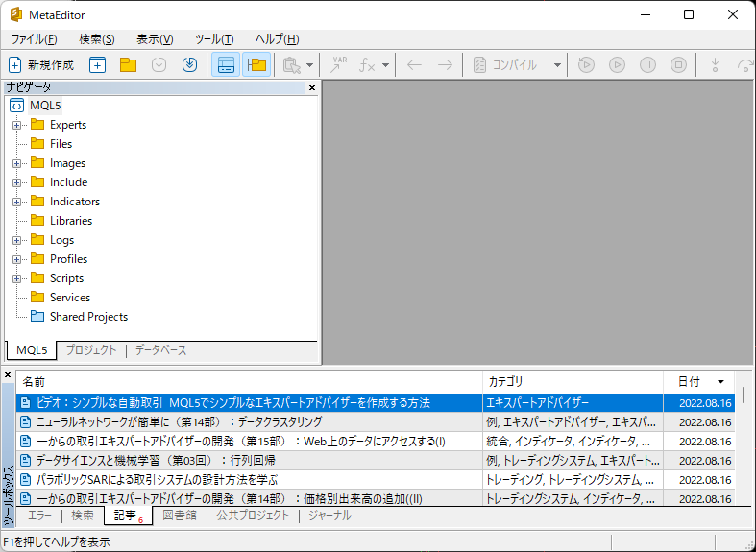756x552 pixels.
Task: Close the ナビゲータ navigator panel
Action: tap(312, 87)
